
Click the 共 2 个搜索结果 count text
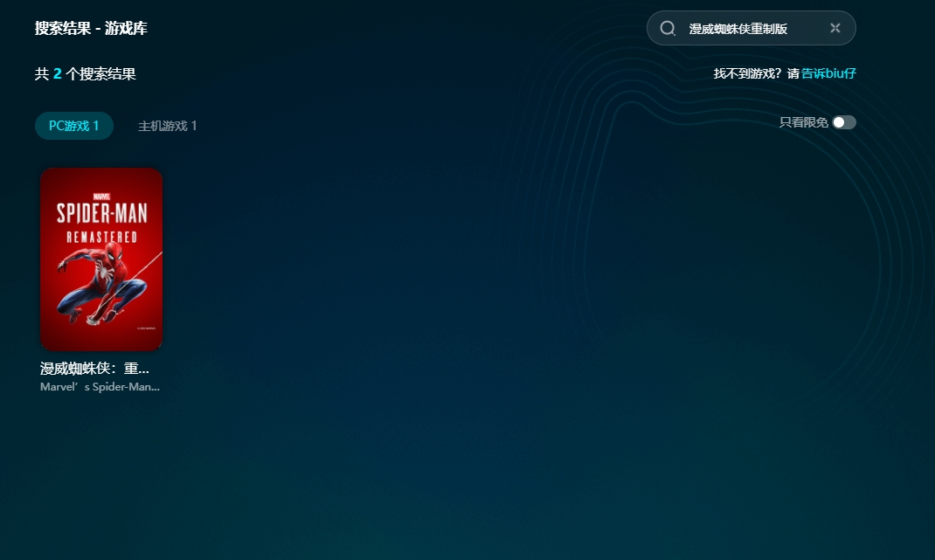coord(86,74)
